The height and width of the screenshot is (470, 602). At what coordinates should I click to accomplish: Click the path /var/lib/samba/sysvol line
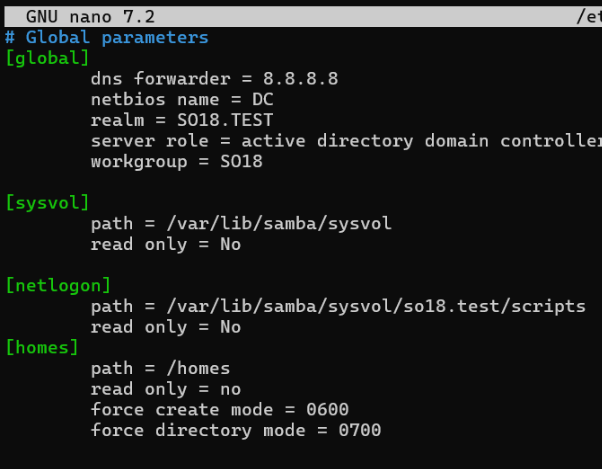click(241, 223)
